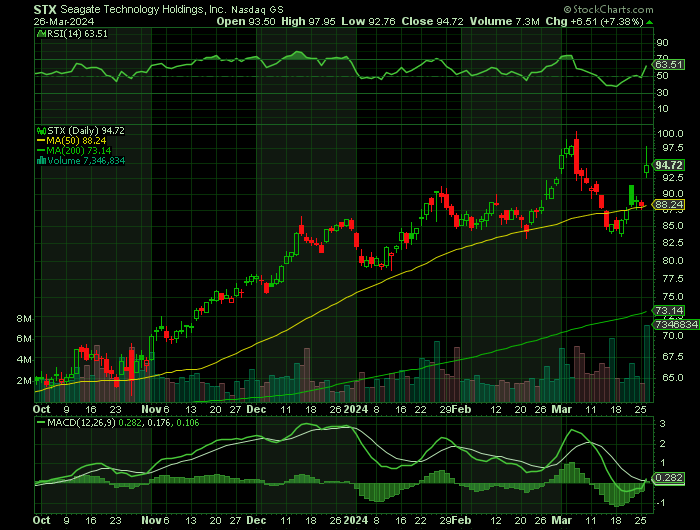
Task: Click the RSI line icon in legend
Action: coord(41,34)
